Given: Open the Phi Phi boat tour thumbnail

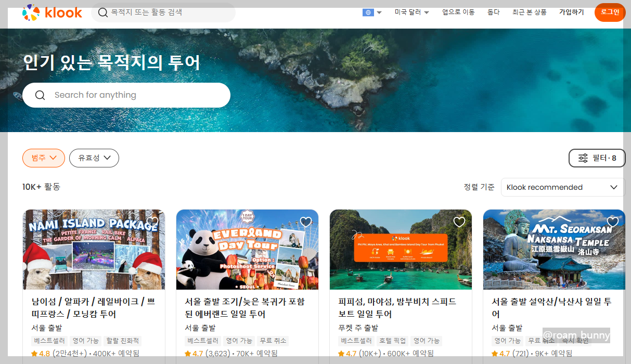Looking at the screenshot, I should click(x=401, y=250).
